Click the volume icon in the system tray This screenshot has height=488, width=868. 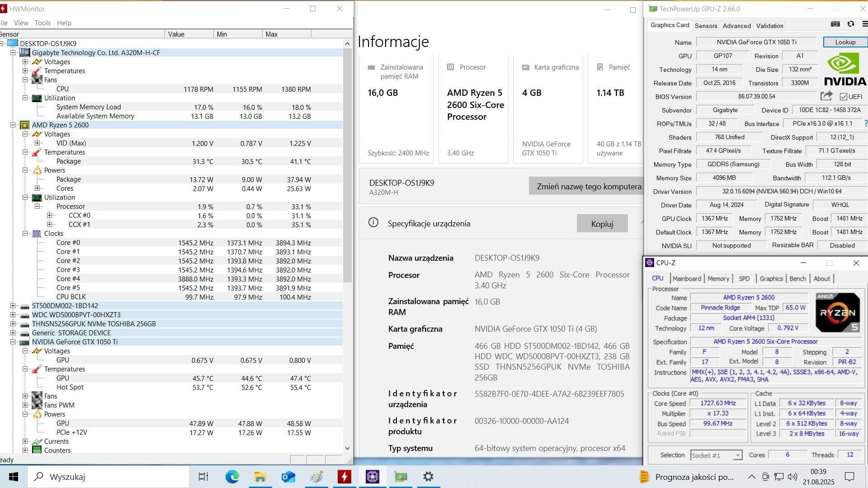(x=792, y=477)
